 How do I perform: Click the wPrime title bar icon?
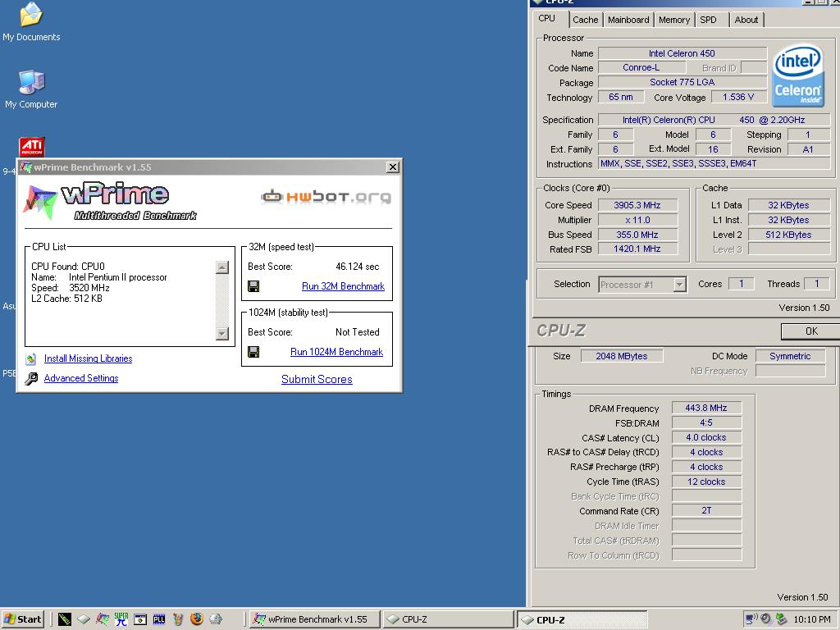[x=25, y=167]
